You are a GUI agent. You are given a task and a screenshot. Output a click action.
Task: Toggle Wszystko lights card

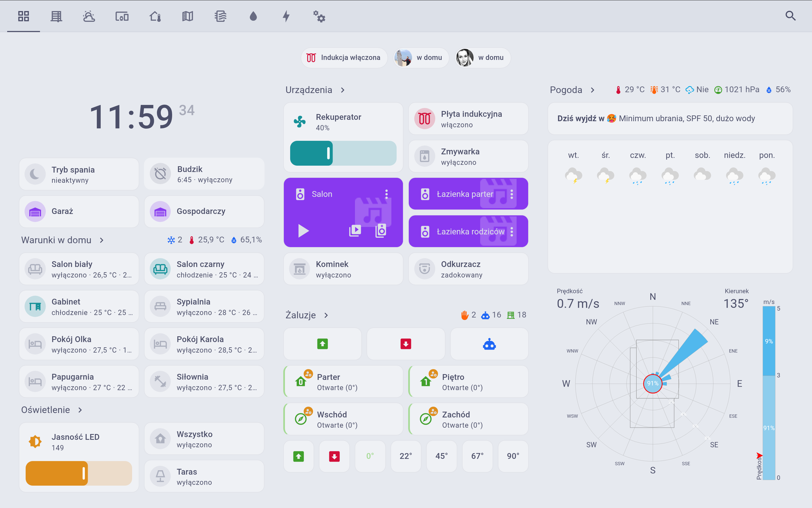coord(204,439)
